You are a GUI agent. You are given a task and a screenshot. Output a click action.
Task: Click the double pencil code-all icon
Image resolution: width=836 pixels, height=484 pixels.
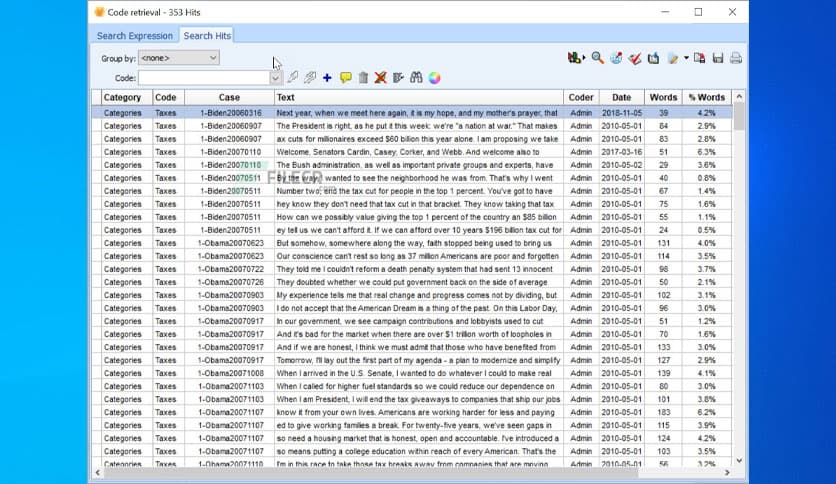coord(310,78)
